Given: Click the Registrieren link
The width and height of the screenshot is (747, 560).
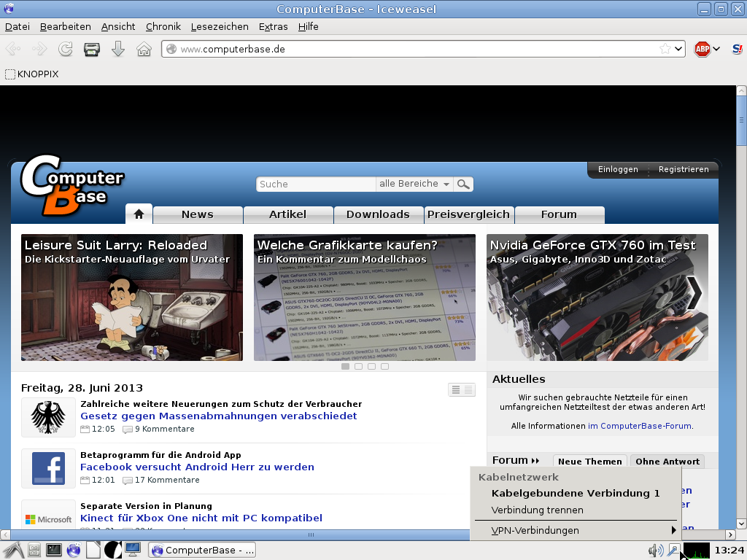Looking at the screenshot, I should [x=684, y=169].
